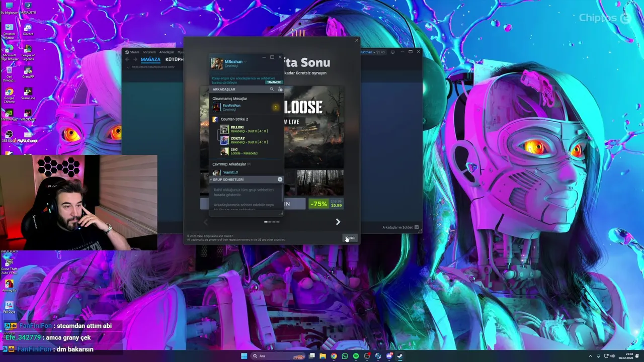
Task: Click the -75% discount price box
Action: click(327, 204)
